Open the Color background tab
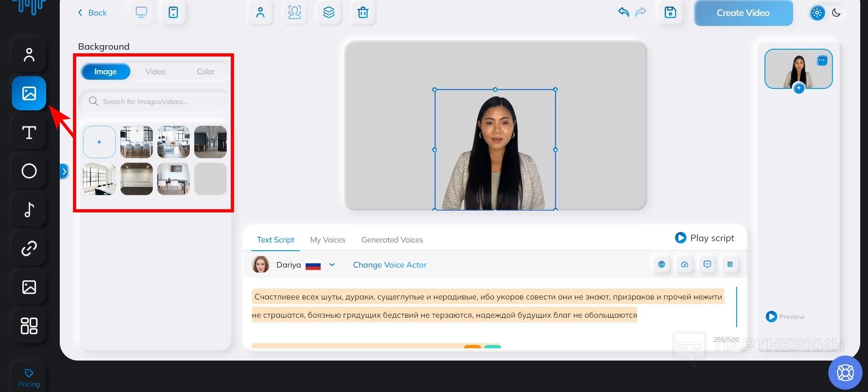 206,72
